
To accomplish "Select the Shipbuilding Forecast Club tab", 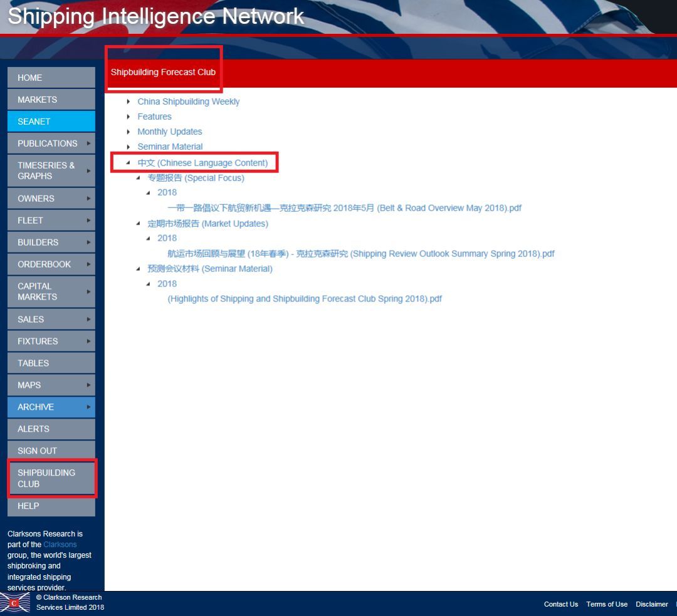I will 163,72.
